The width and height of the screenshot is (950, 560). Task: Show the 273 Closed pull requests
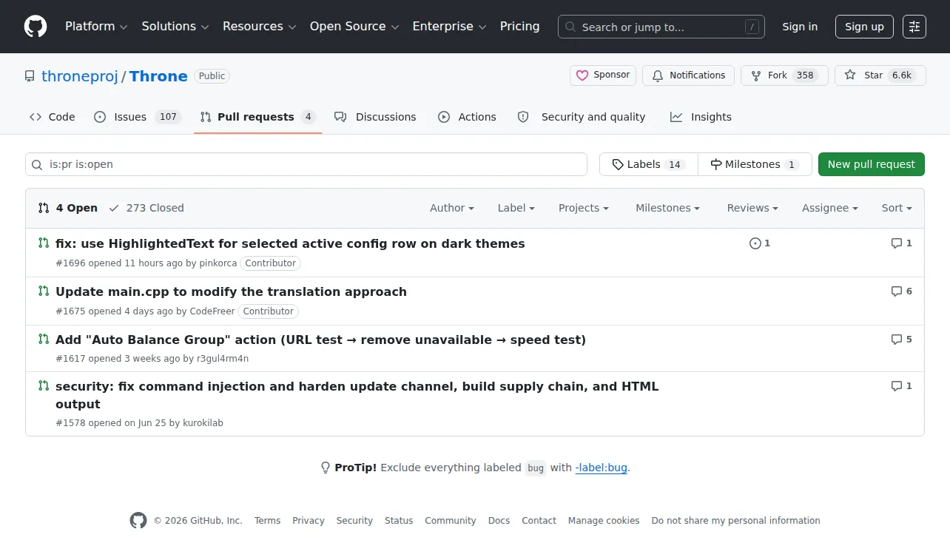click(146, 208)
